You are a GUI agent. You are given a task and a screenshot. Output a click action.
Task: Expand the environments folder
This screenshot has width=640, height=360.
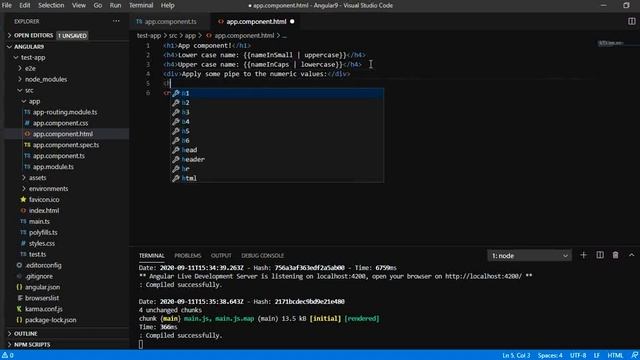point(67,189)
